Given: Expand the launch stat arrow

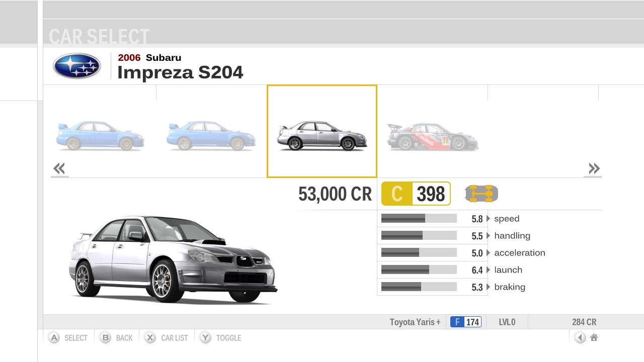Looking at the screenshot, I should (x=488, y=270).
